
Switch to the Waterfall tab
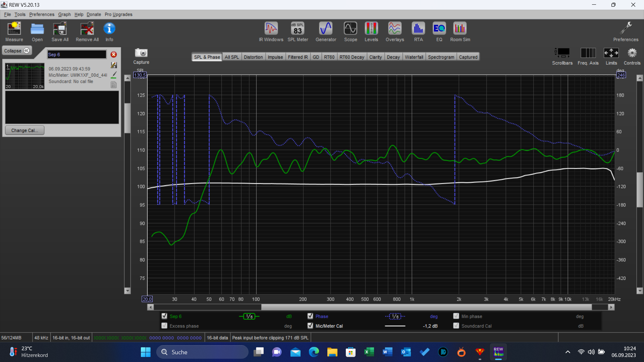pyautogui.click(x=414, y=57)
